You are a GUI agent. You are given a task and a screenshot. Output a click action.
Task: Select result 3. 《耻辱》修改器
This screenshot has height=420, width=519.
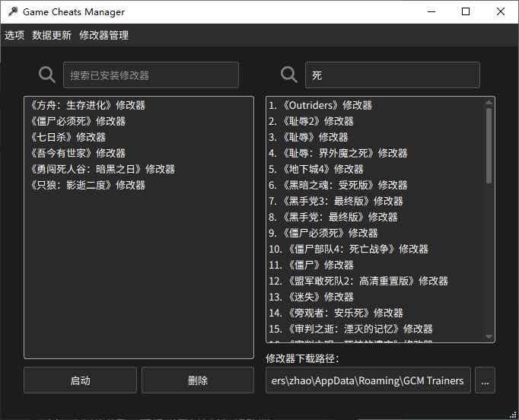coord(376,137)
